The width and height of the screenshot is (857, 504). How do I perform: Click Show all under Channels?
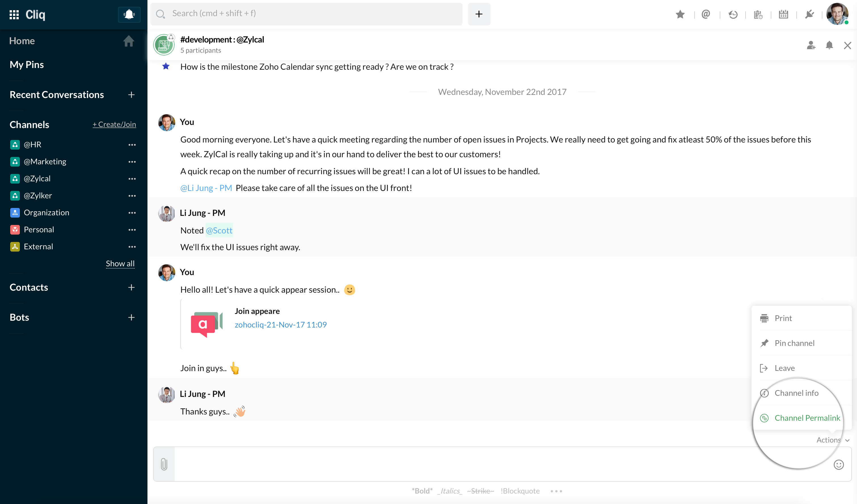120,264
